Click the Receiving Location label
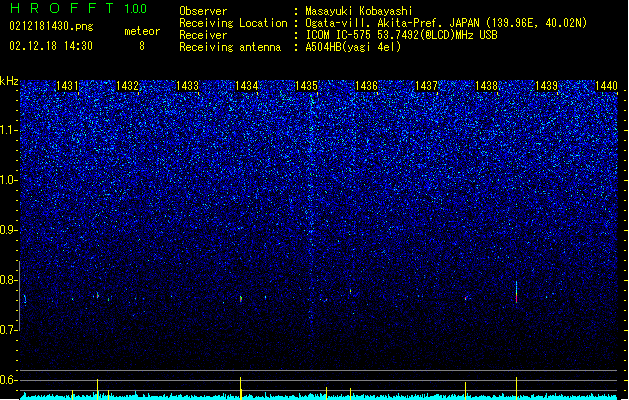Image resolution: width=629 pixels, height=400 pixels. (233, 23)
